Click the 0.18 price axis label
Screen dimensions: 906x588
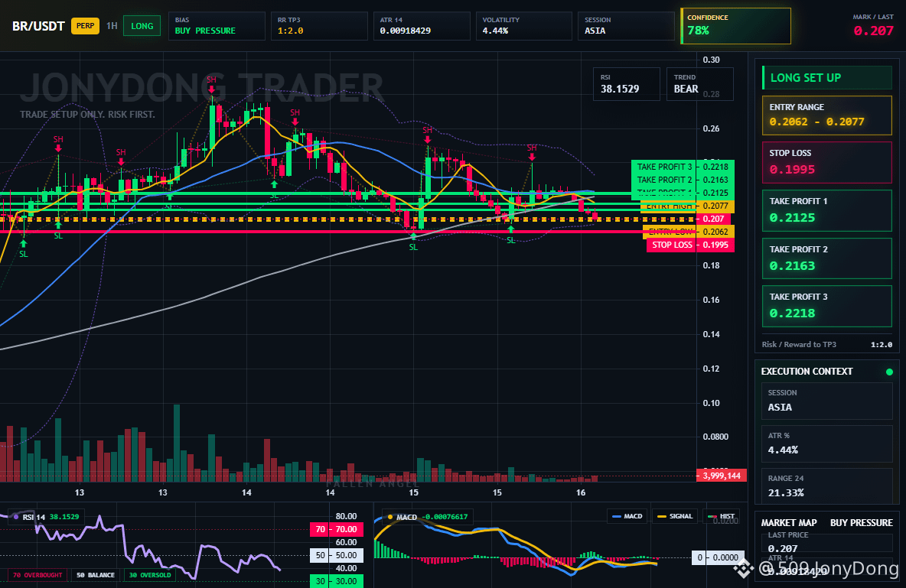pyautogui.click(x=712, y=265)
